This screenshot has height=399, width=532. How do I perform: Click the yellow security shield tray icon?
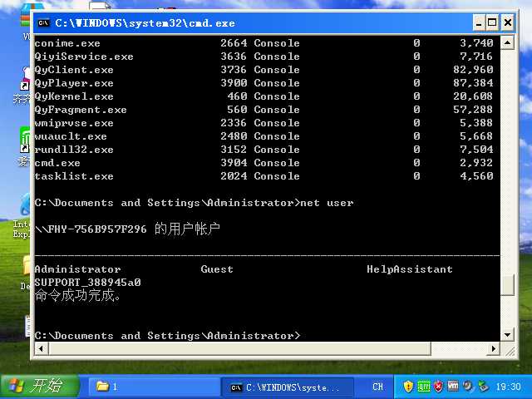click(408, 387)
